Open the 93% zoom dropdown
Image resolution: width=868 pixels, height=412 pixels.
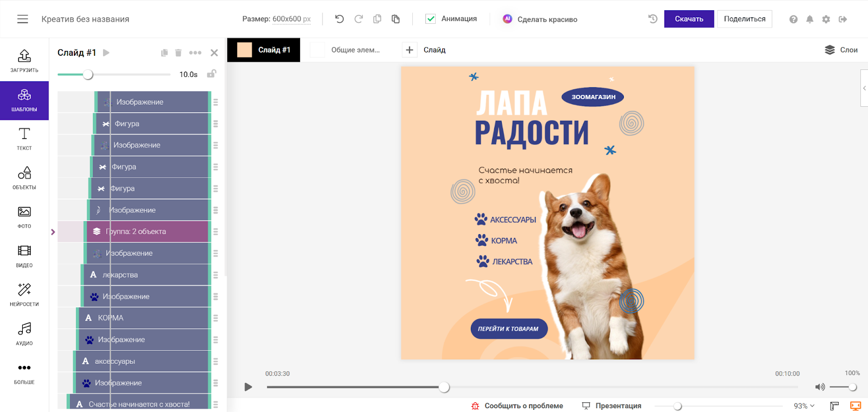[804, 406]
